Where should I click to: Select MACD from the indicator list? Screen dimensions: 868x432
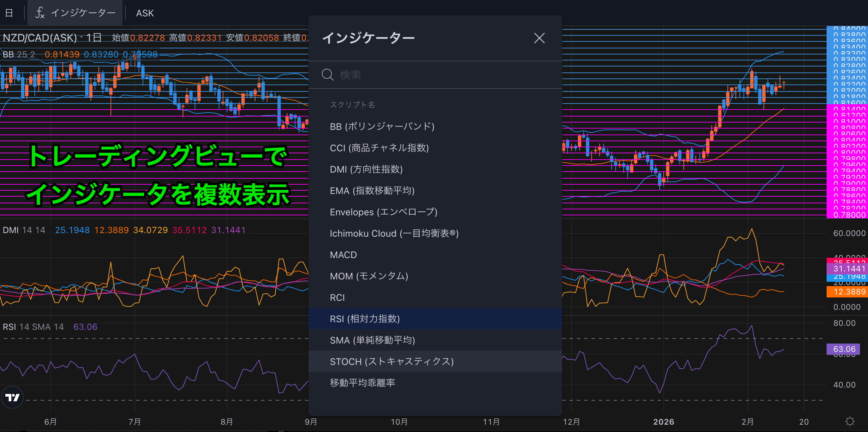[343, 255]
